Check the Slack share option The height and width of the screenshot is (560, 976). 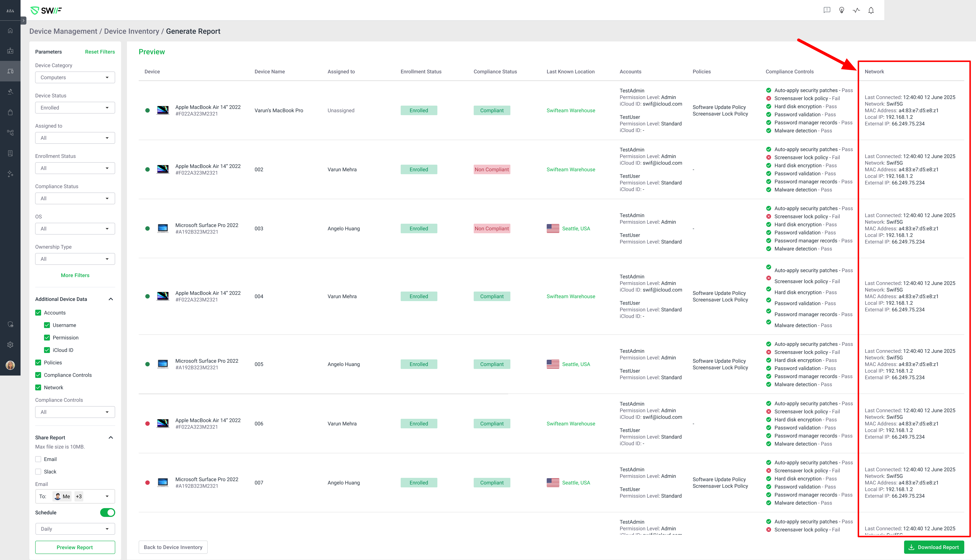pos(38,472)
